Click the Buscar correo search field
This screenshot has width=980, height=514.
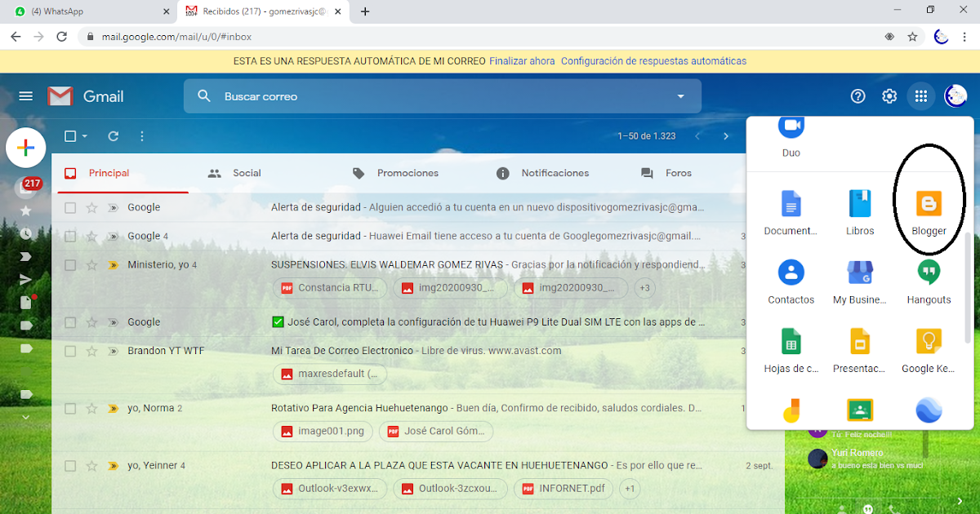[442, 96]
